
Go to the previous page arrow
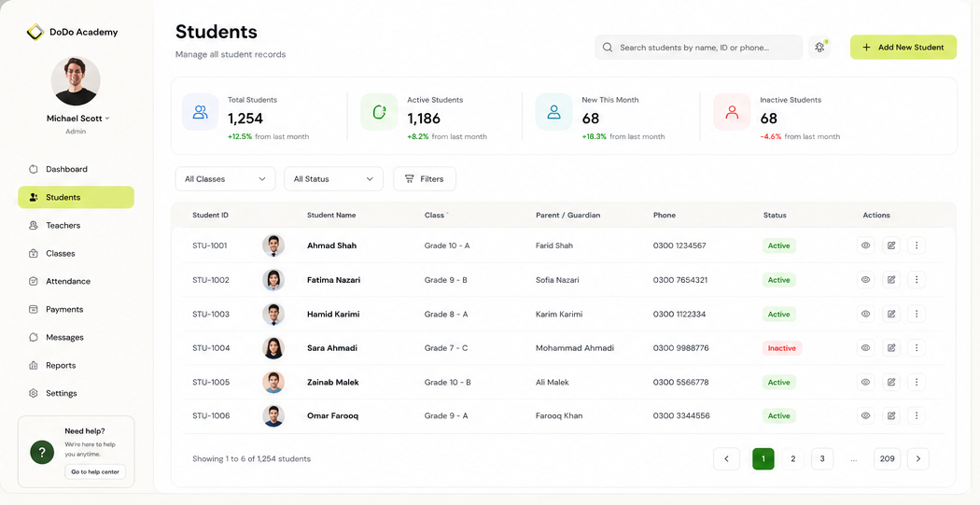point(726,458)
